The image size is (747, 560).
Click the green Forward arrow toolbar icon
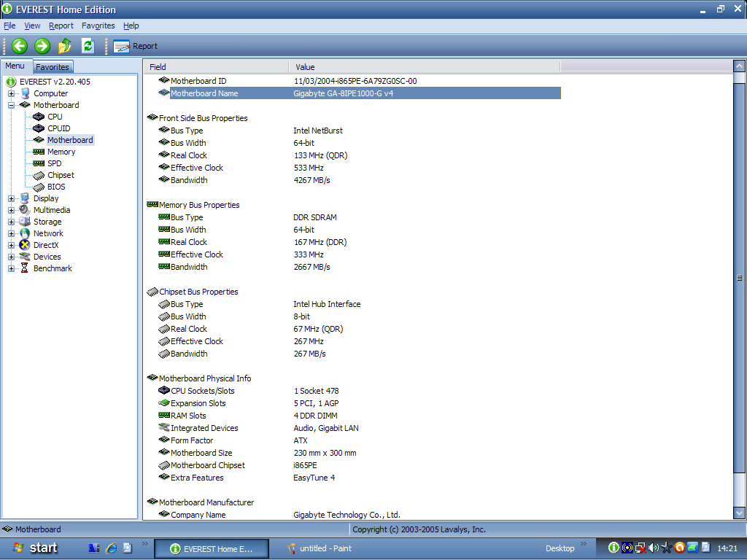coord(42,46)
